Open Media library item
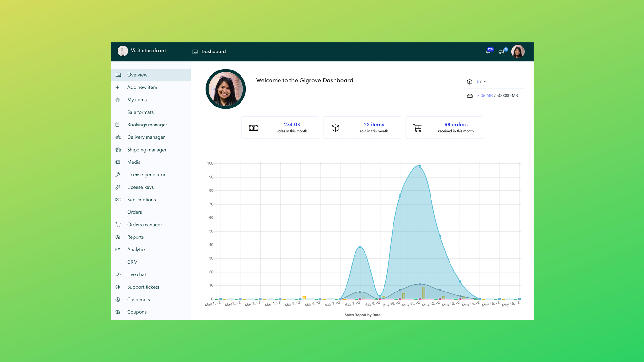Image resolution: width=644 pixels, height=362 pixels. 134,162
